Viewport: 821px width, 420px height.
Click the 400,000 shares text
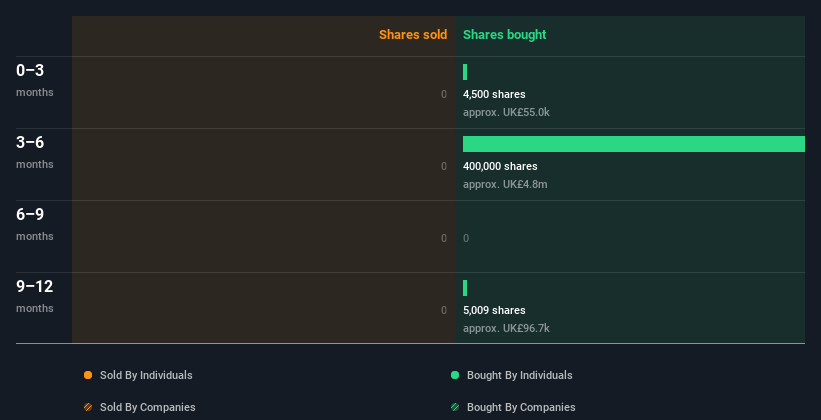pos(500,166)
